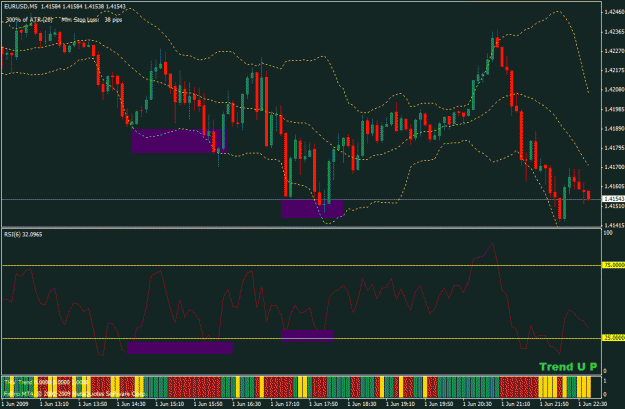Click the 1.41415 price axis label
The width and height of the screenshot is (625, 409).
click(614, 225)
